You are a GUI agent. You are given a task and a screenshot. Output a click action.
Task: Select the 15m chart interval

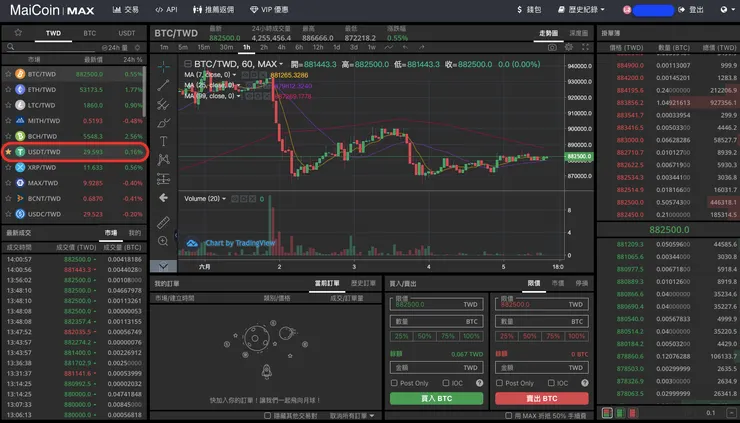click(204, 47)
